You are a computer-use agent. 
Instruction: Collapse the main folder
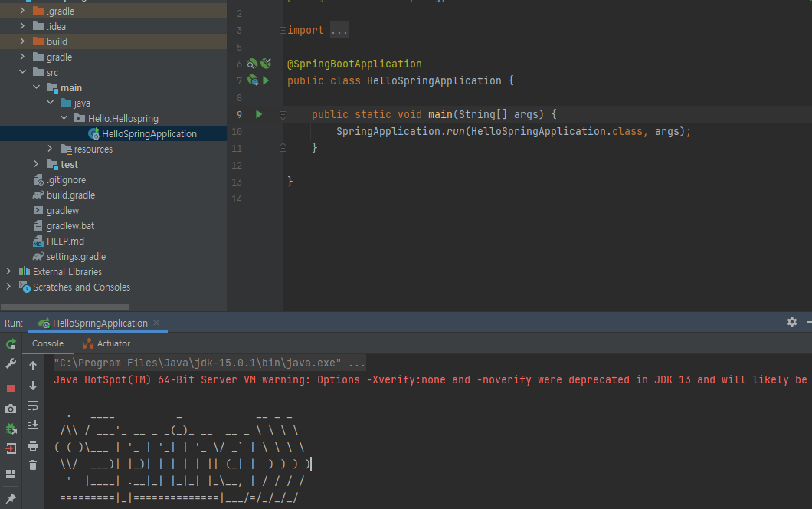[36, 87]
